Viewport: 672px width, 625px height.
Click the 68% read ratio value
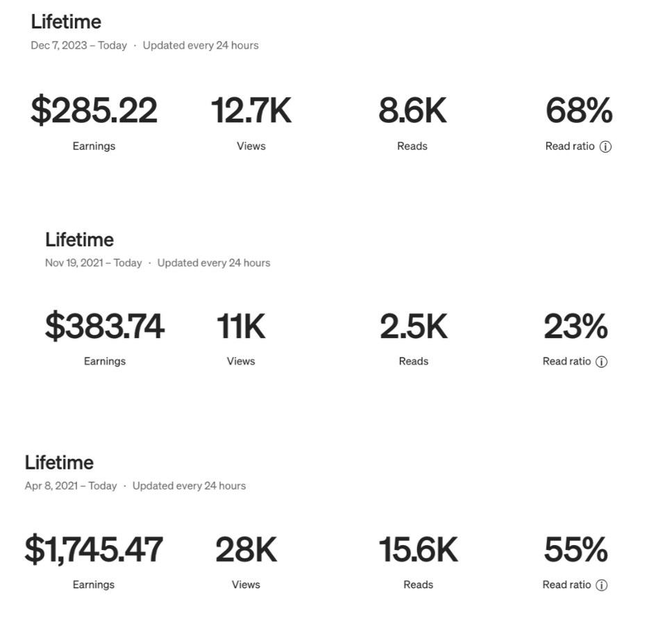[x=579, y=111]
